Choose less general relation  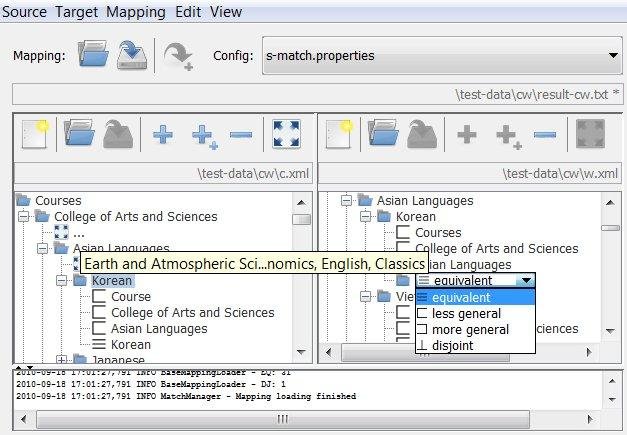tap(475, 313)
